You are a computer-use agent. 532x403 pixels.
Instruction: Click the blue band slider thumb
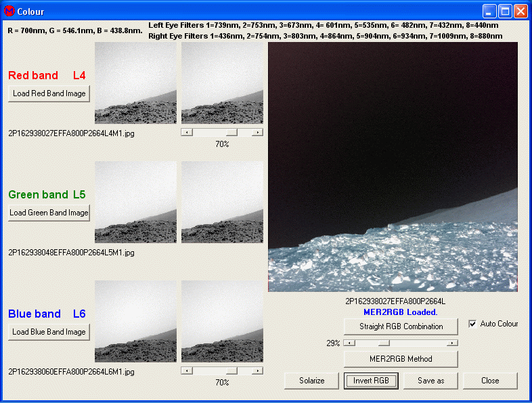point(231,370)
